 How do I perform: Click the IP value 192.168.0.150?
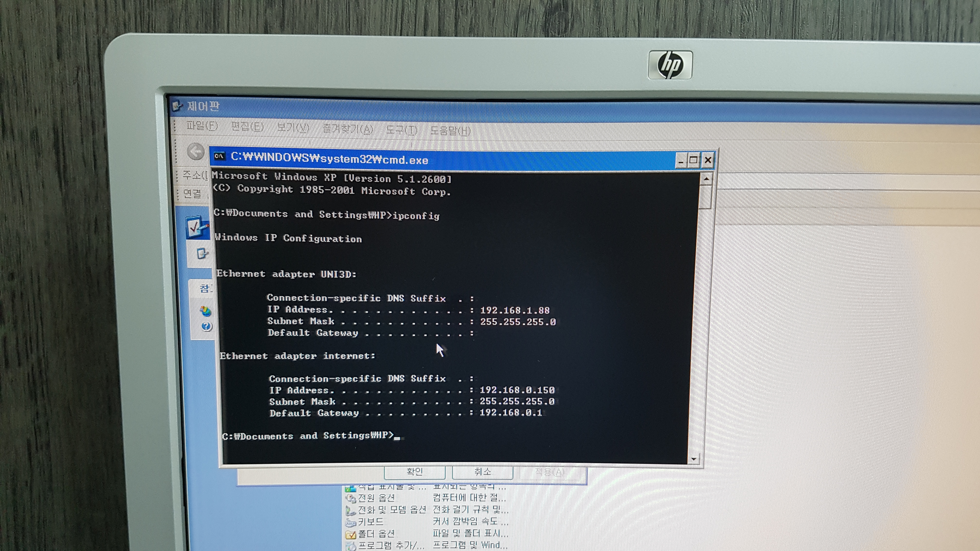[517, 390]
